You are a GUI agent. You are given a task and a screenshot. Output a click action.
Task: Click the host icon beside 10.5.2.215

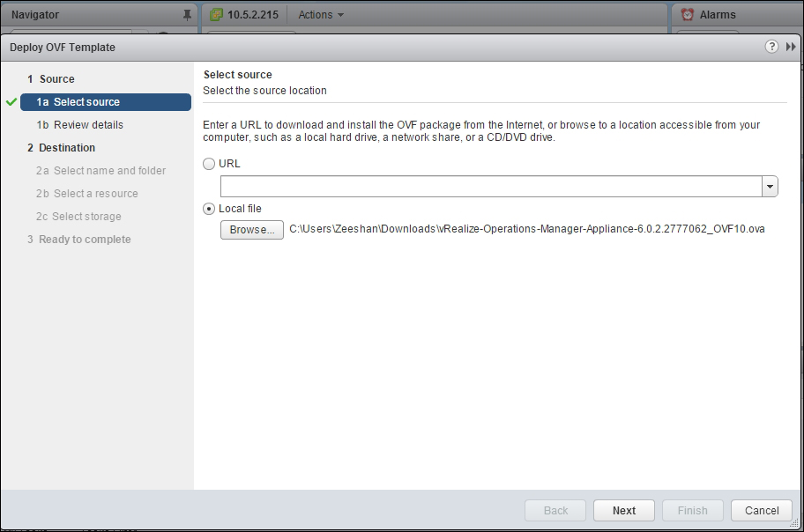[x=216, y=14]
